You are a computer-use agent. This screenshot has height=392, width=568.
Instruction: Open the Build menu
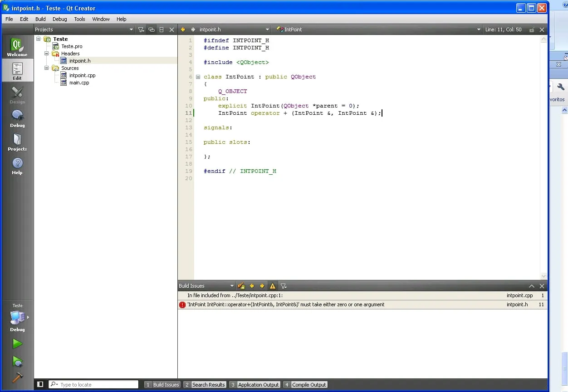pyautogui.click(x=40, y=19)
